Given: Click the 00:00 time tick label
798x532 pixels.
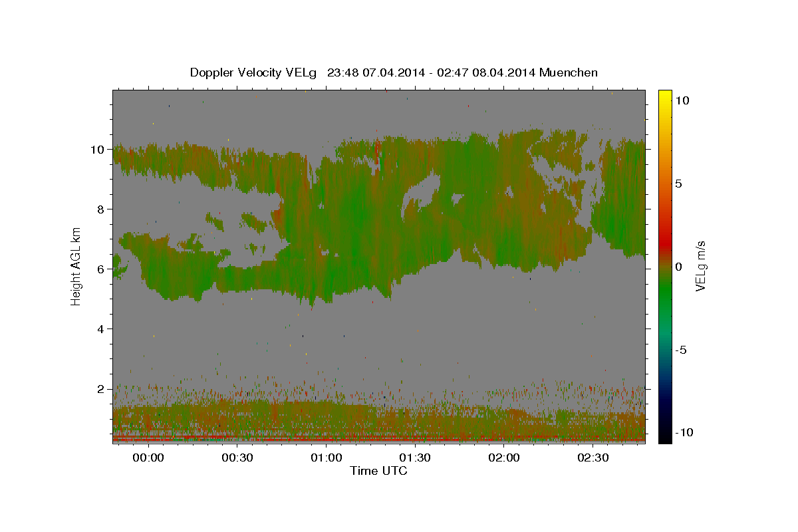Looking at the screenshot, I should pos(148,458).
